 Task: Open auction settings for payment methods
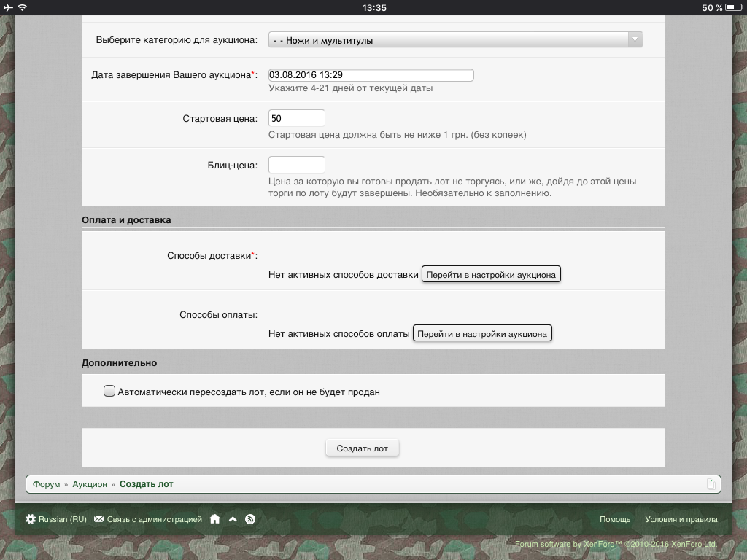pyautogui.click(x=482, y=334)
